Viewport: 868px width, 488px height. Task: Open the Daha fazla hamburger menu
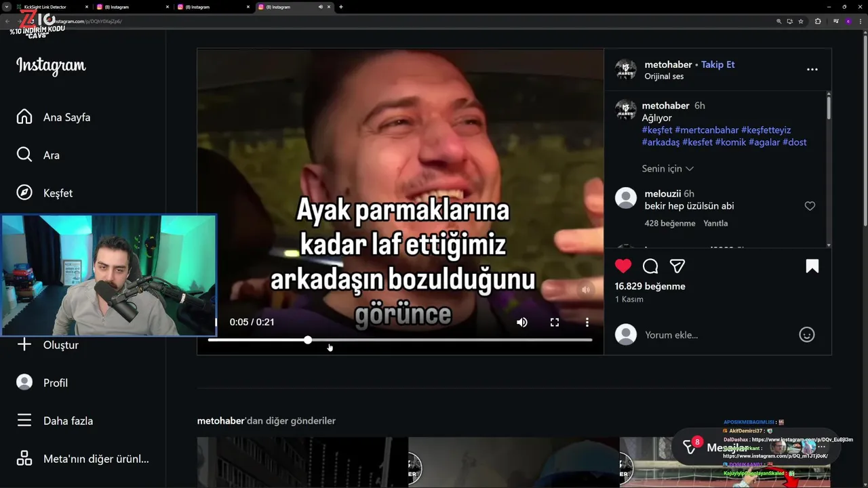(24, 420)
